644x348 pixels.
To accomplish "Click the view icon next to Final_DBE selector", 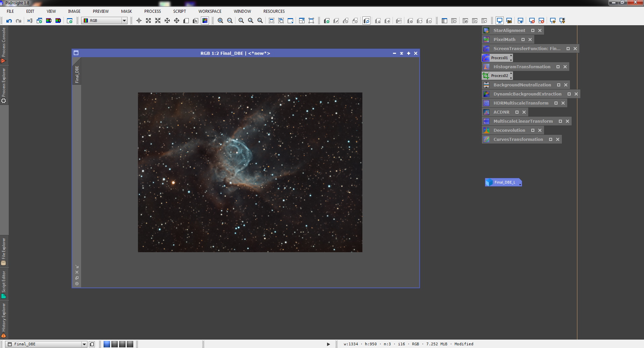I will 92,344.
